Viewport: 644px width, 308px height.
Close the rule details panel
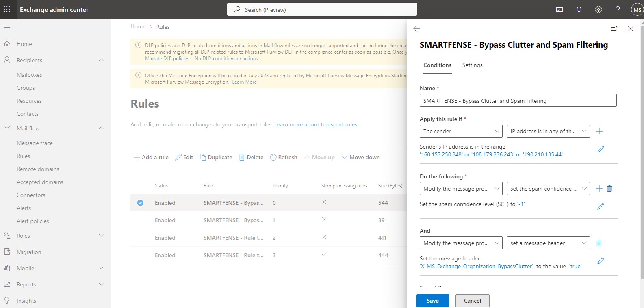[631, 29]
